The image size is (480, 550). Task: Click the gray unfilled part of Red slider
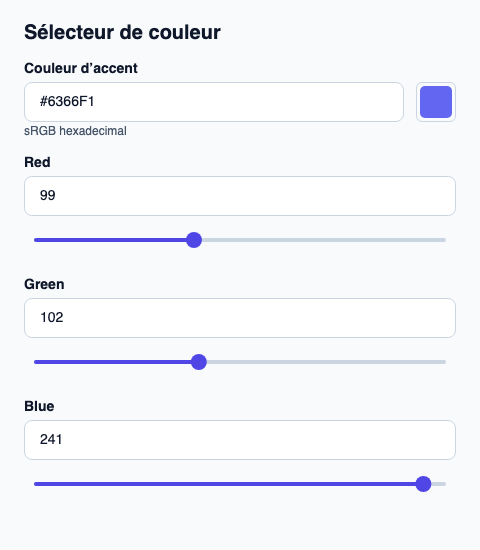[x=324, y=240]
